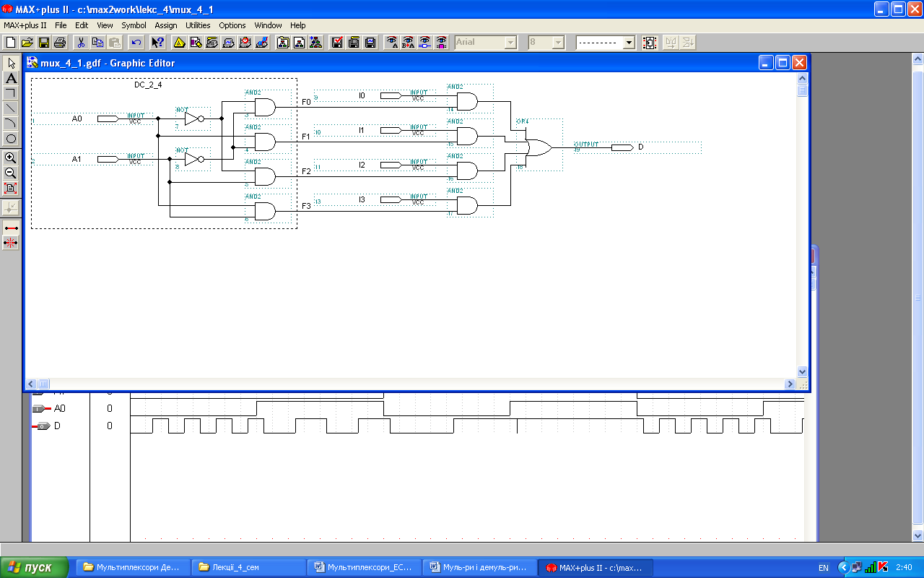Viewport: 924px width, 578px height.
Task: Toggle the symbol outline icon beside line style
Action: [650, 43]
